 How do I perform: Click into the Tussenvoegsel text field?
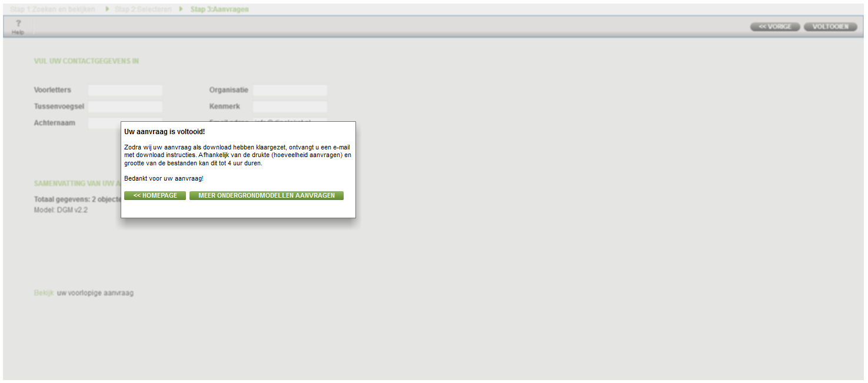tap(125, 107)
